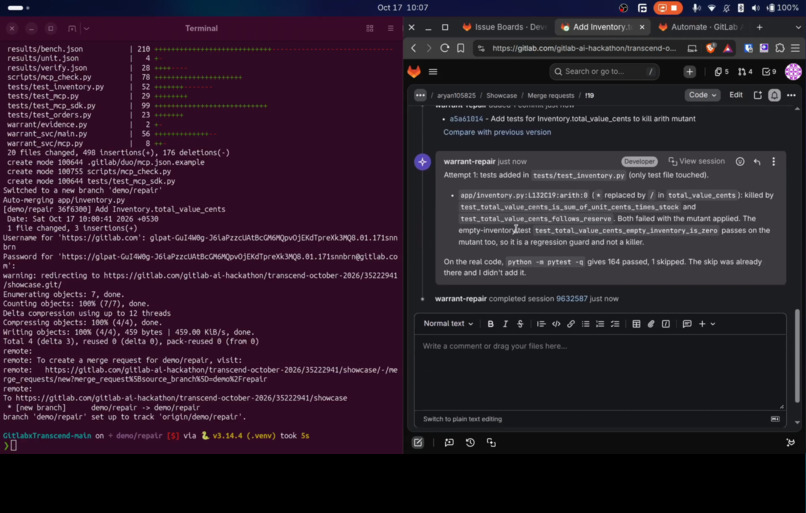Switch to Automate GitLab browser tab
The width and height of the screenshot is (806, 513).
pyautogui.click(x=699, y=27)
